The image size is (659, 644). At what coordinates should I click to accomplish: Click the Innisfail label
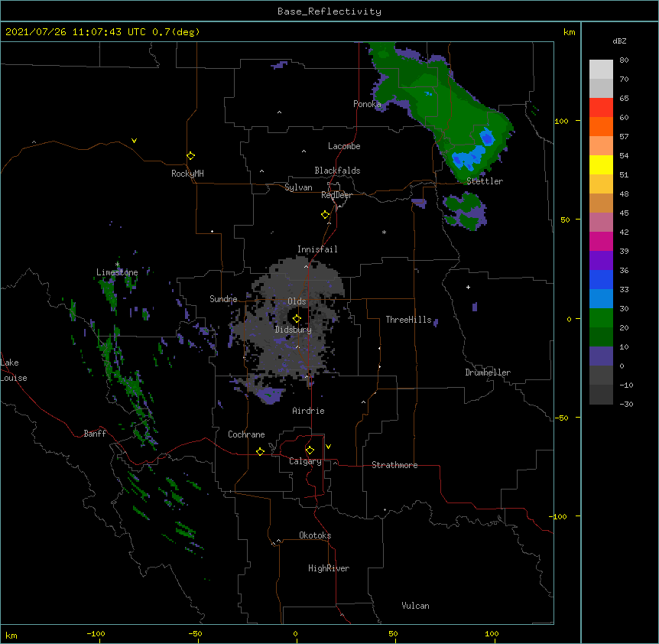[317, 249]
